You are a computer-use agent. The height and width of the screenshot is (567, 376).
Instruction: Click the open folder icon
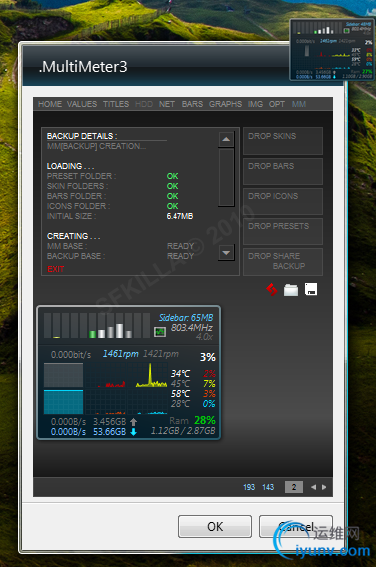point(291,290)
